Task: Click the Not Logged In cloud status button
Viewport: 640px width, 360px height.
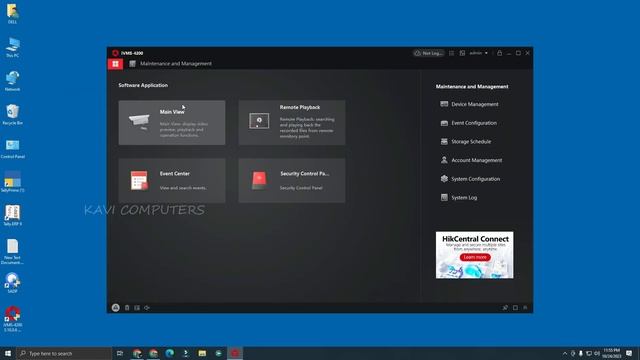Action: (428, 53)
